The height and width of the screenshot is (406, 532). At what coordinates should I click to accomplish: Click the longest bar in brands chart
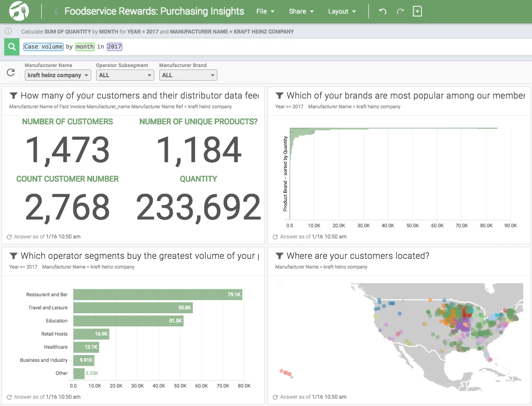coord(394,128)
